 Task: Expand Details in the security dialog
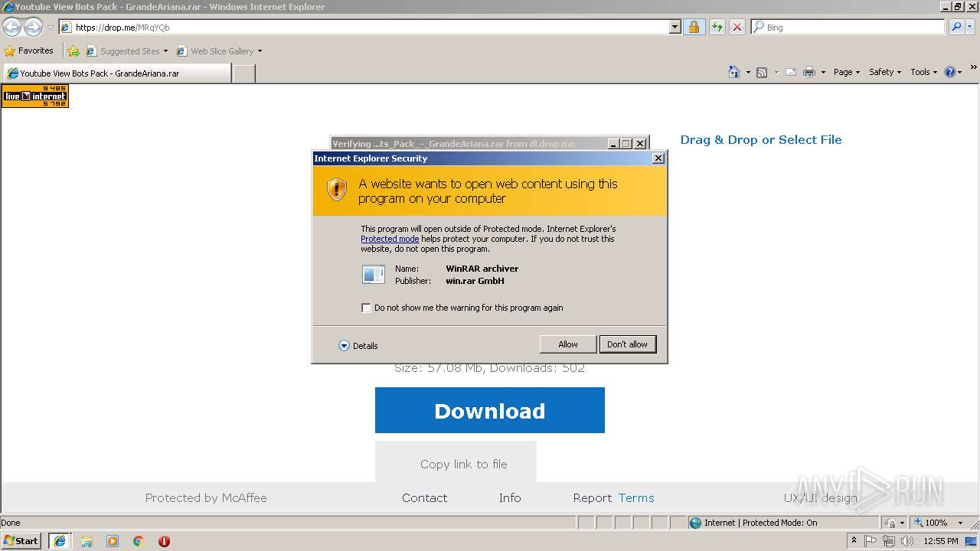pos(358,346)
